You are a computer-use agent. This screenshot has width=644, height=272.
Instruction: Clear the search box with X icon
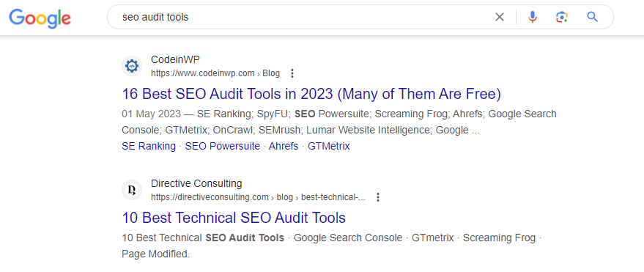tap(500, 17)
